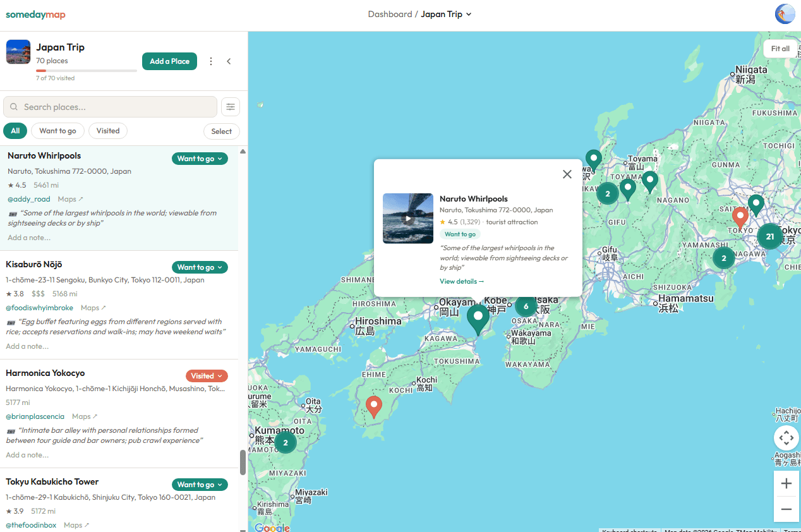Click the profile avatar in the top right
Screen dimensions: 801x532
(x=785, y=13)
